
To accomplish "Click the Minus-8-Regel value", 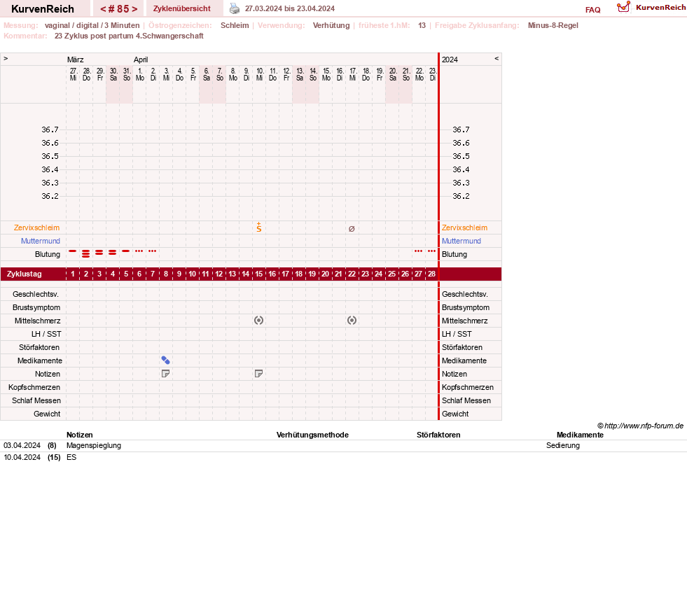I will [x=553, y=25].
